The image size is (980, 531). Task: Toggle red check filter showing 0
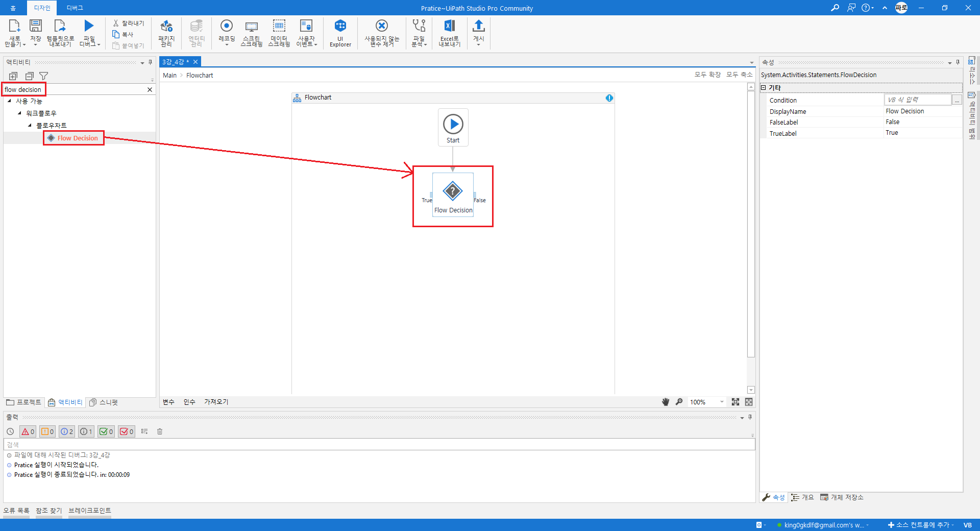pyautogui.click(x=127, y=431)
